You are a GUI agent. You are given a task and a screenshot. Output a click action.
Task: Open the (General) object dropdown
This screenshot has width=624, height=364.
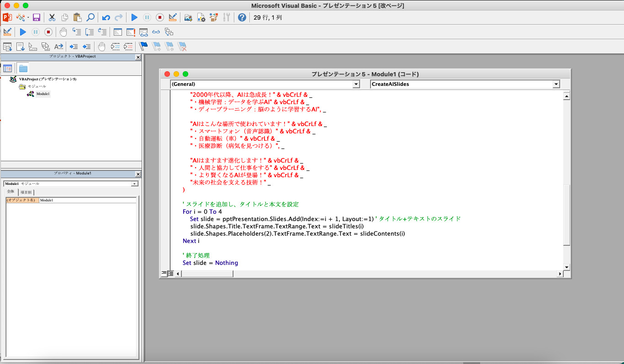pos(356,84)
